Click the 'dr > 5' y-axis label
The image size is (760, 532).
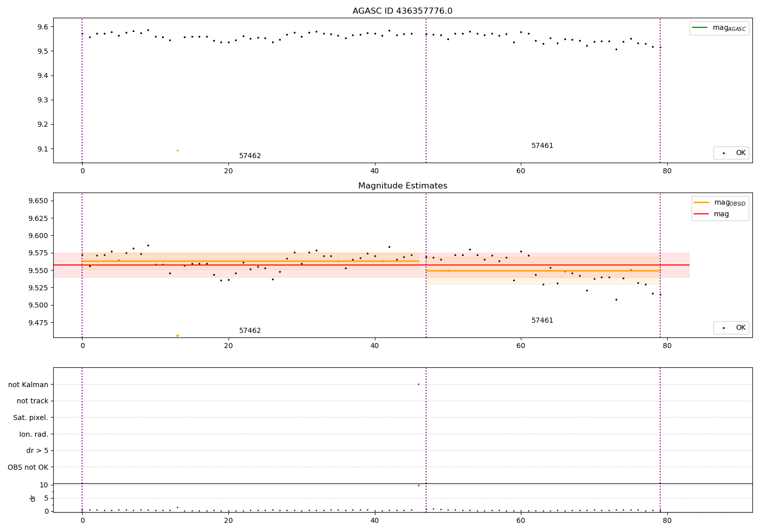[37, 451]
